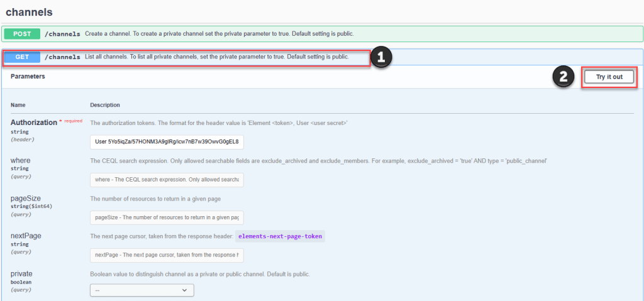The image size is (644, 301).
Task: Focus the nextPage cursor input field
Action: [x=167, y=255]
